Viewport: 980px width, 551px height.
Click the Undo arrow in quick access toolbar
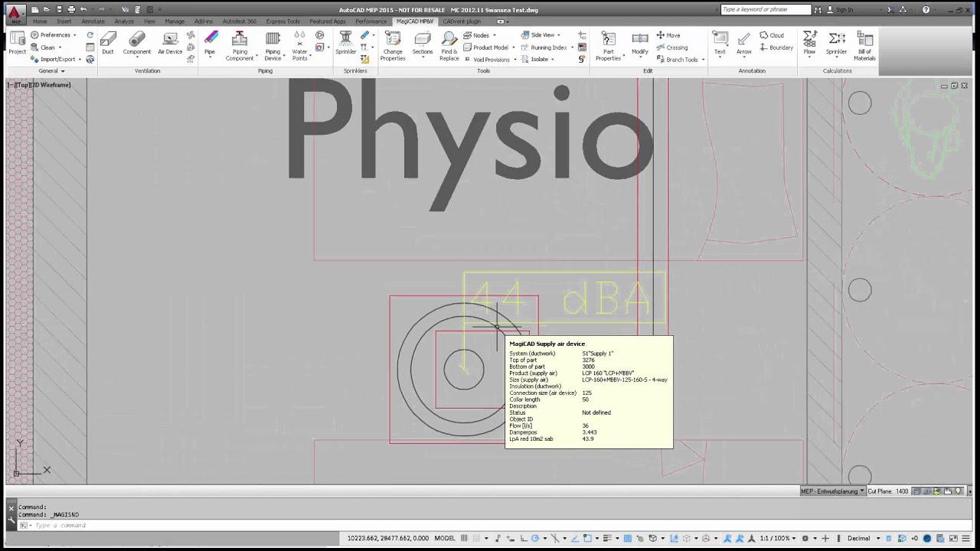tap(83, 9)
